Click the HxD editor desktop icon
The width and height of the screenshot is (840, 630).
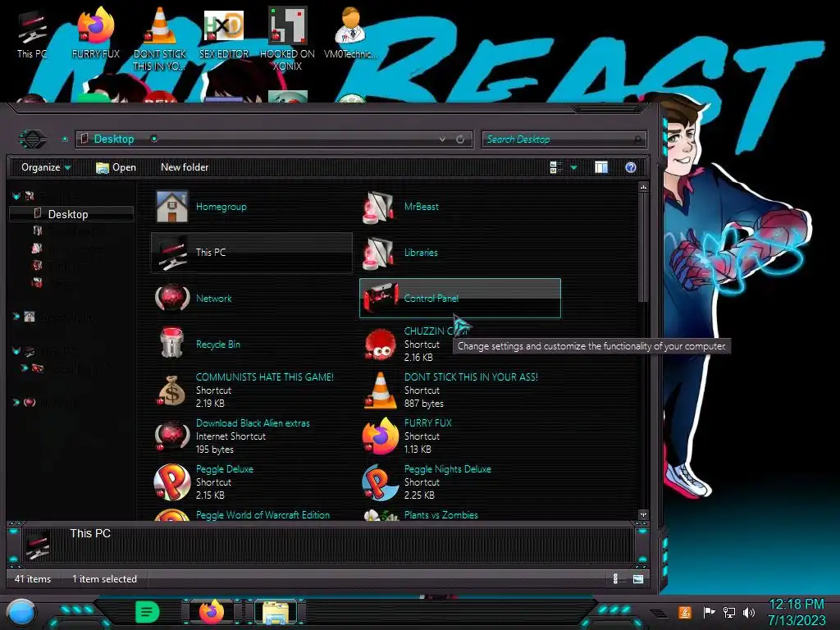(x=223, y=32)
